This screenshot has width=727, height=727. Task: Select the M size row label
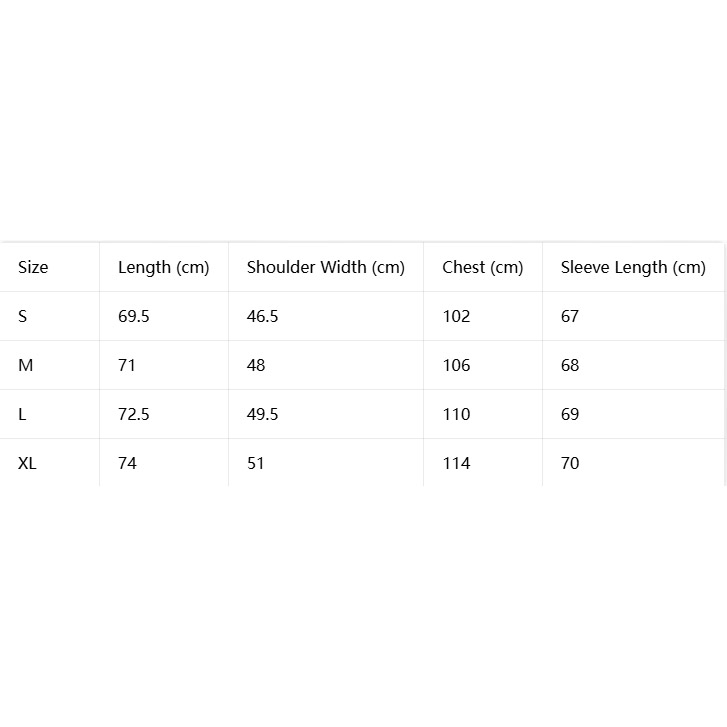click(26, 365)
